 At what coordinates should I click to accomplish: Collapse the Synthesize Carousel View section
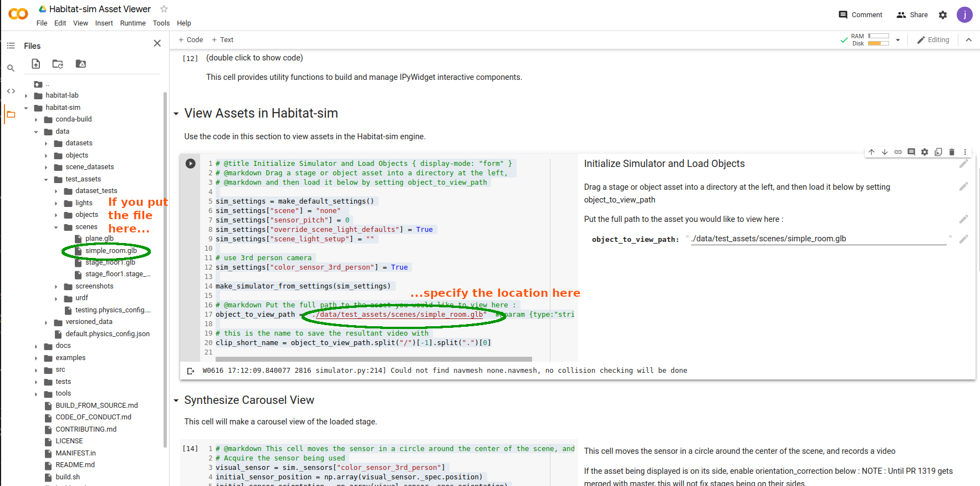click(x=176, y=401)
